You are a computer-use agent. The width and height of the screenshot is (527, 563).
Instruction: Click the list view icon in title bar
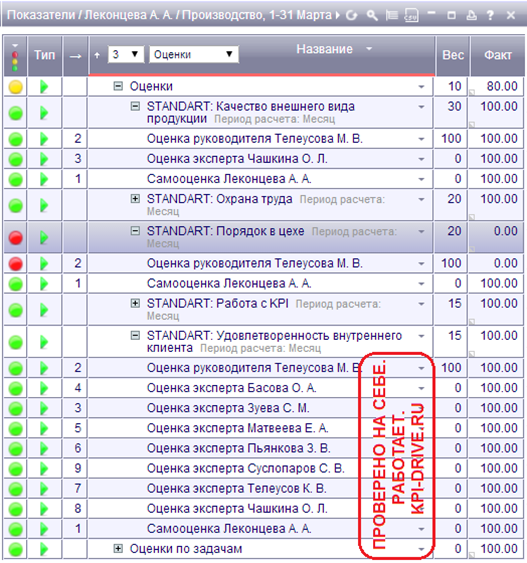(x=392, y=15)
